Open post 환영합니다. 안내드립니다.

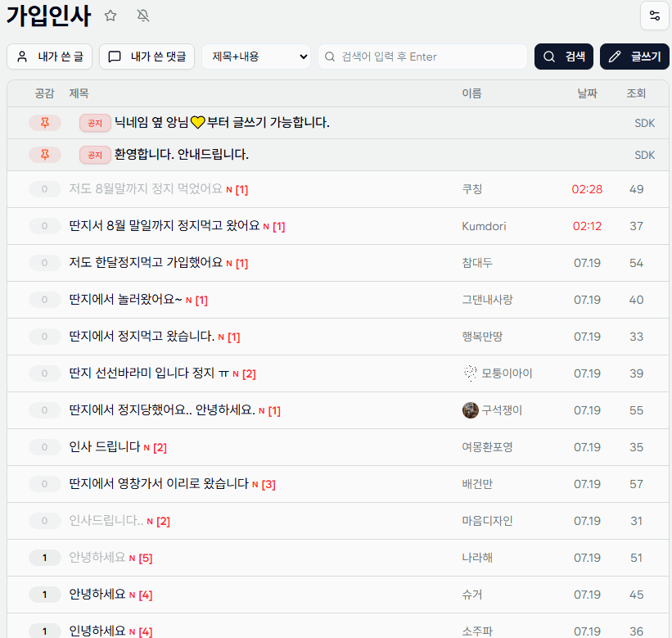click(x=181, y=154)
